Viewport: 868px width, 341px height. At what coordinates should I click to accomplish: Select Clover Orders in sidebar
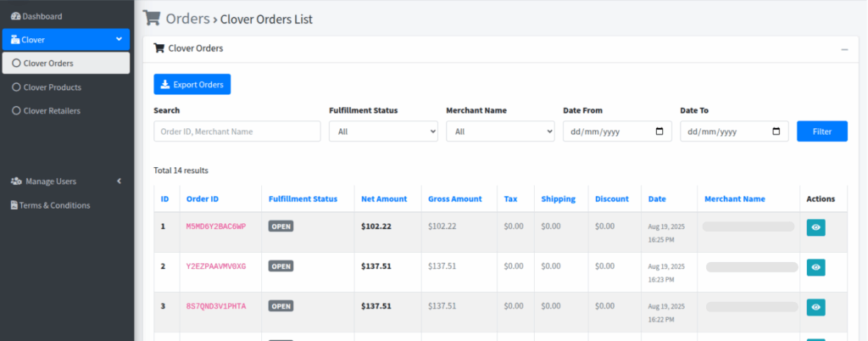point(66,63)
